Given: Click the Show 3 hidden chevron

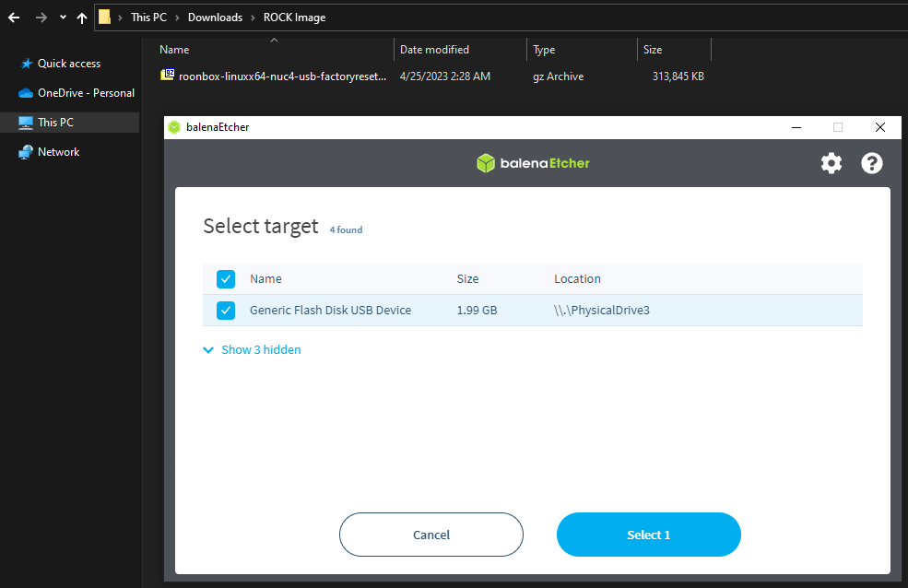Looking at the screenshot, I should click(208, 349).
